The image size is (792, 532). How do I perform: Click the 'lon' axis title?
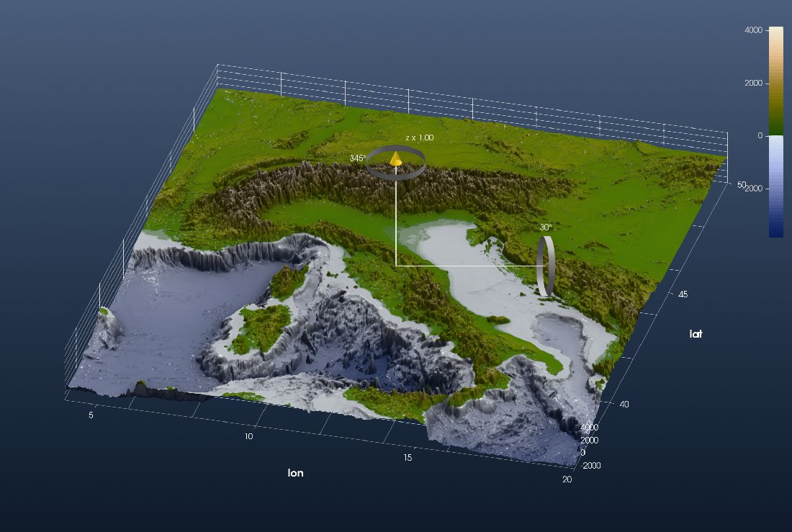pos(295,473)
